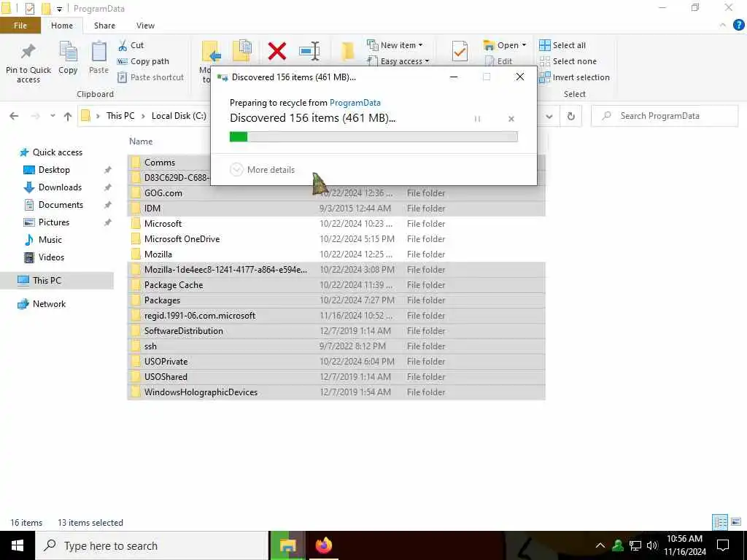Open the New item dropdown
The image size is (747, 560).
pos(395,45)
